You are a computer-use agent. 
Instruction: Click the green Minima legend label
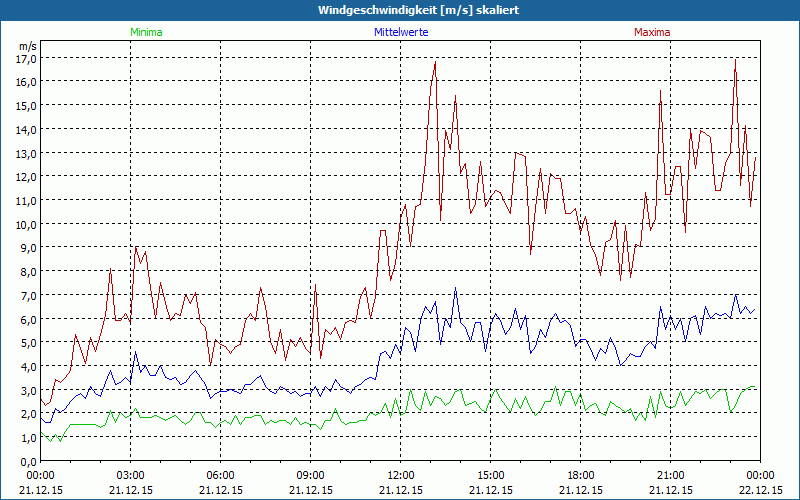point(145,32)
